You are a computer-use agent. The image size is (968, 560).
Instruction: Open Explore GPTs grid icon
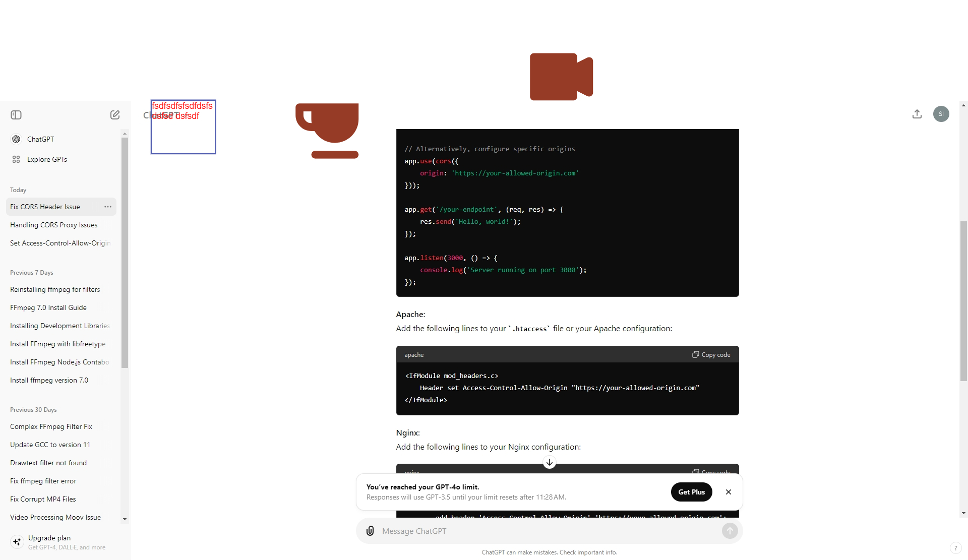coord(16,159)
